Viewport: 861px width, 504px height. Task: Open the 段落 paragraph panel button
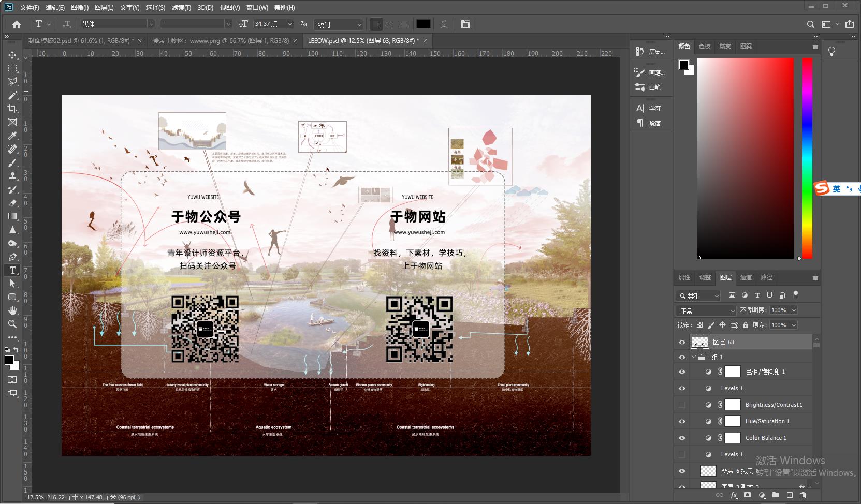pos(649,123)
